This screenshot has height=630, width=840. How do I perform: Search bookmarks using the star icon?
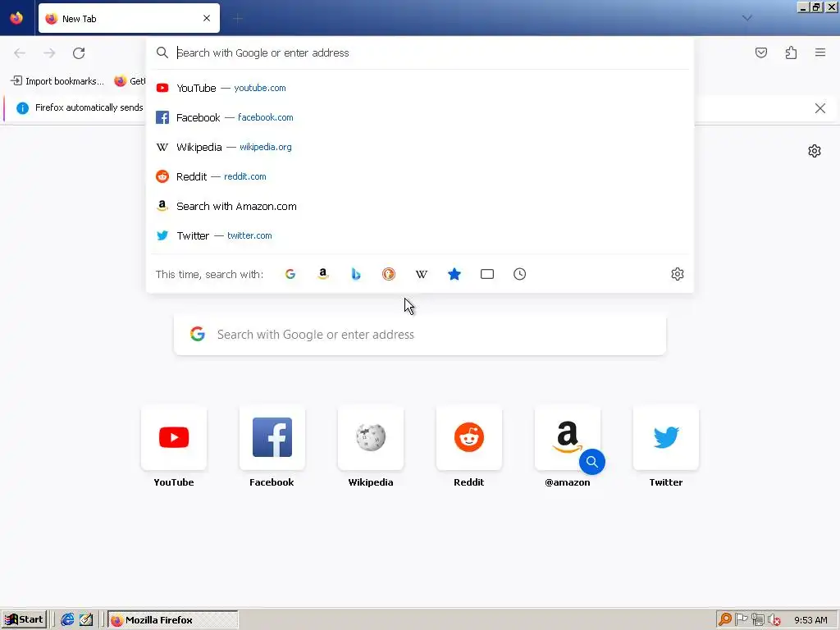454,274
